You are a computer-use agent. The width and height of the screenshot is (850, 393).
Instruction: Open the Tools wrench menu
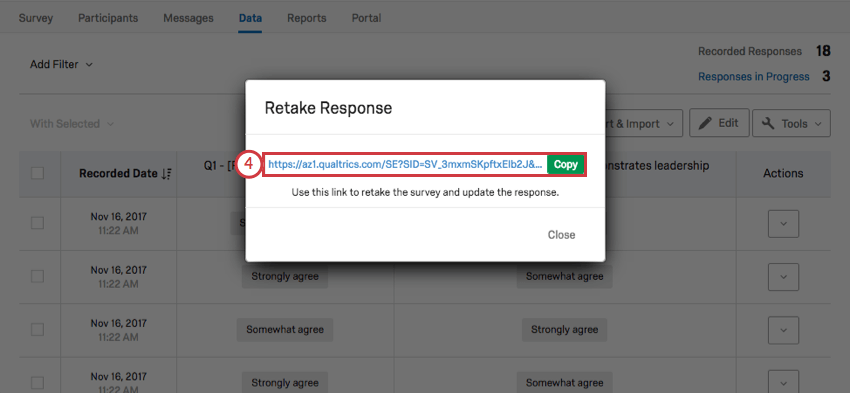point(791,124)
